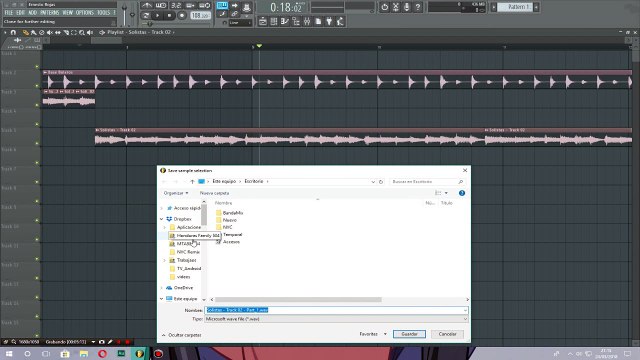
Task: Click the Play button in transport
Action: (157, 16)
